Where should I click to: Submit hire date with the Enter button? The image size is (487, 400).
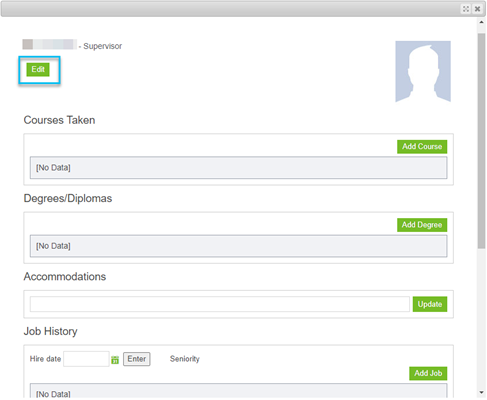[x=137, y=359]
